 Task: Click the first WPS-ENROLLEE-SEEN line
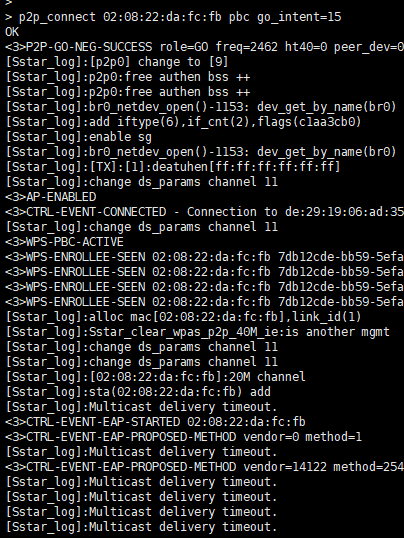[205, 257]
